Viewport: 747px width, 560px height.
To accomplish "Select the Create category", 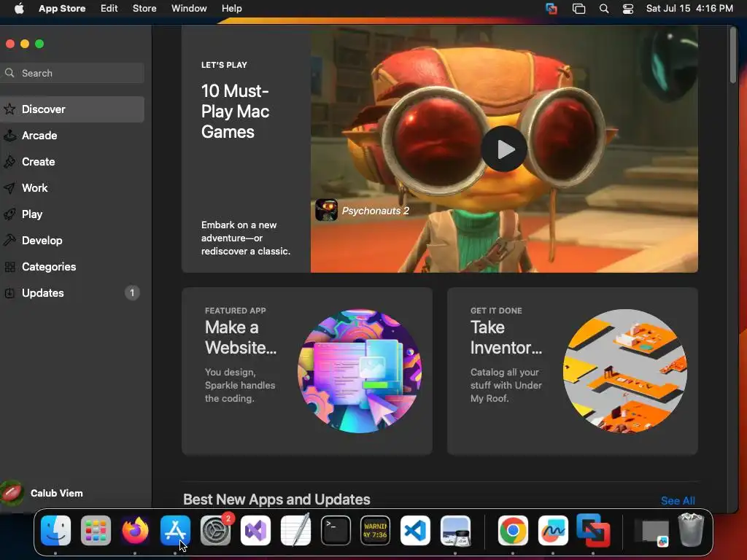I will 71,161.
